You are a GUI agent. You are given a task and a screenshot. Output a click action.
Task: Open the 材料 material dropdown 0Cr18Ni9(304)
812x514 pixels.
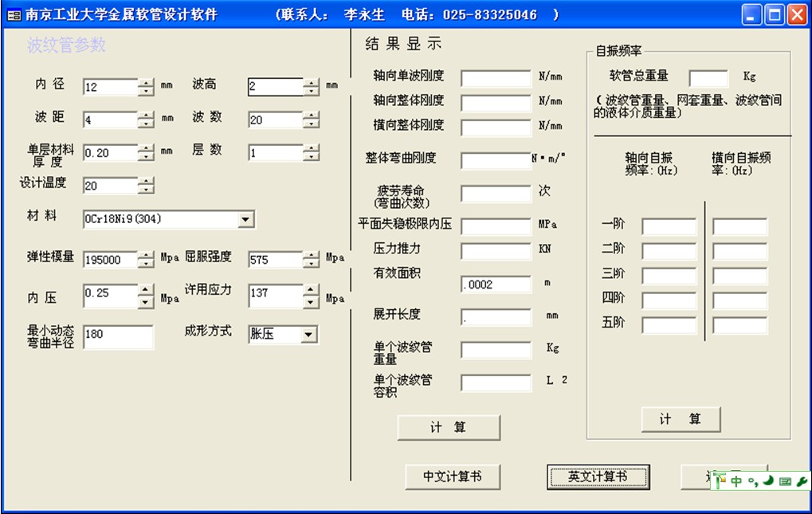(x=246, y=219)
